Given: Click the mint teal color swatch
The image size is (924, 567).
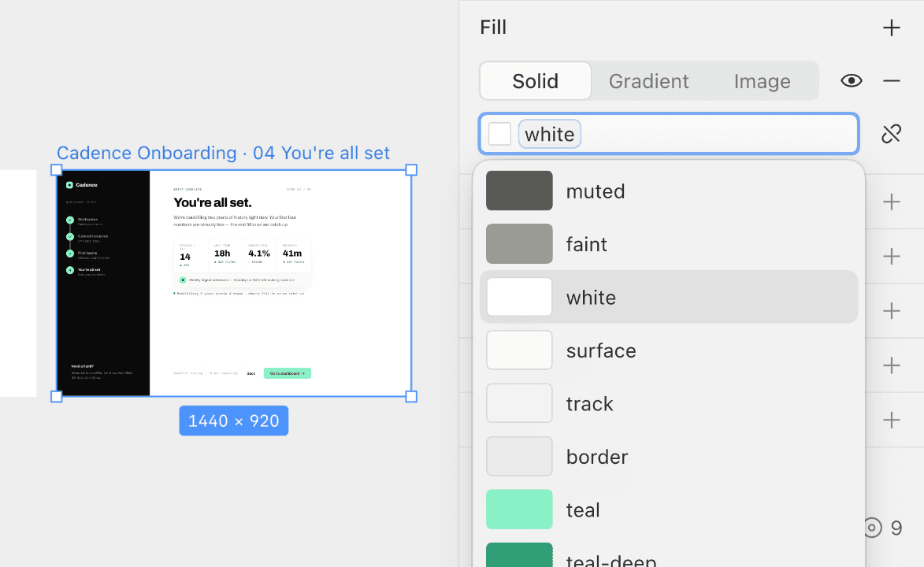Looking at the screenshot, I should click(x=519, y=510).
